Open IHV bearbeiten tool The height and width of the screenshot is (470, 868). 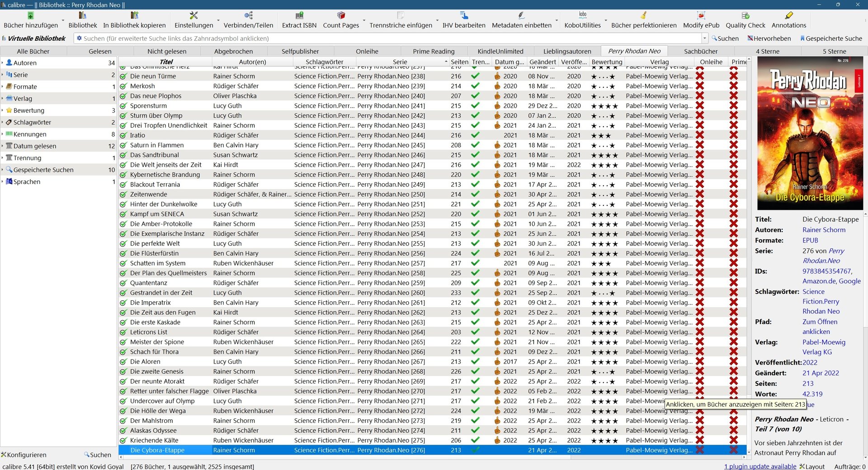(x=464, y=20)
